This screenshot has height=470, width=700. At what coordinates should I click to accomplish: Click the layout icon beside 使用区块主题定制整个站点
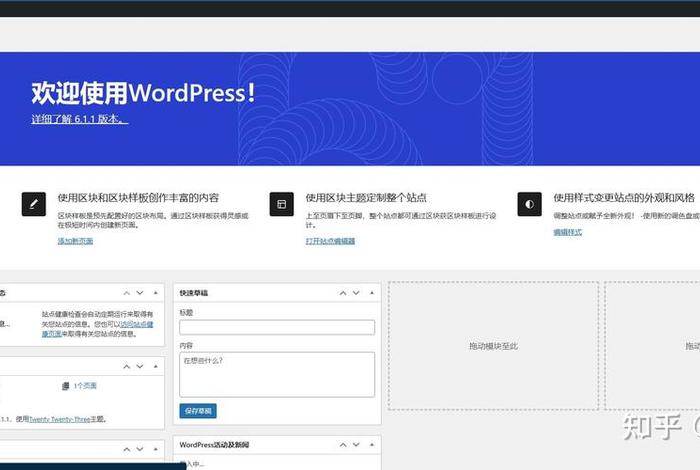pos(282,204)
